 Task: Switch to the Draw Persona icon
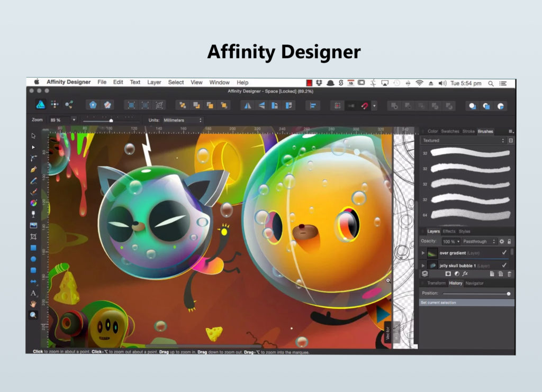[40, 105]
